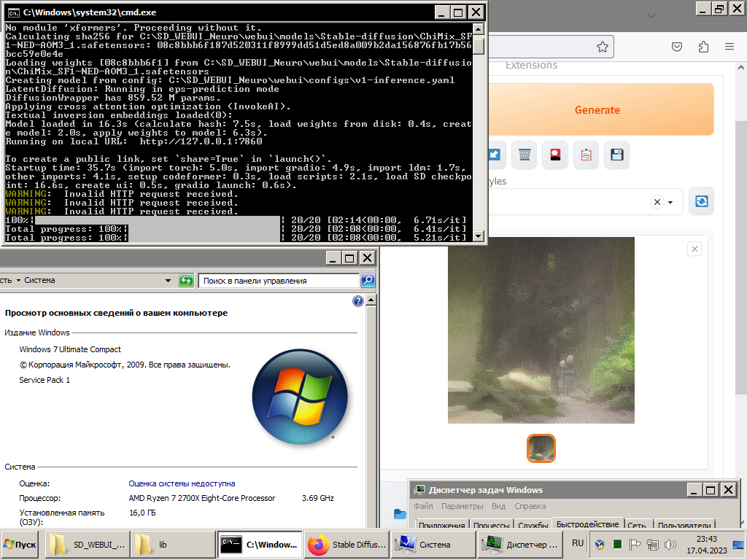Click the RU language indicator
This screenshot has height=560, width=747.
coord(578,543)
